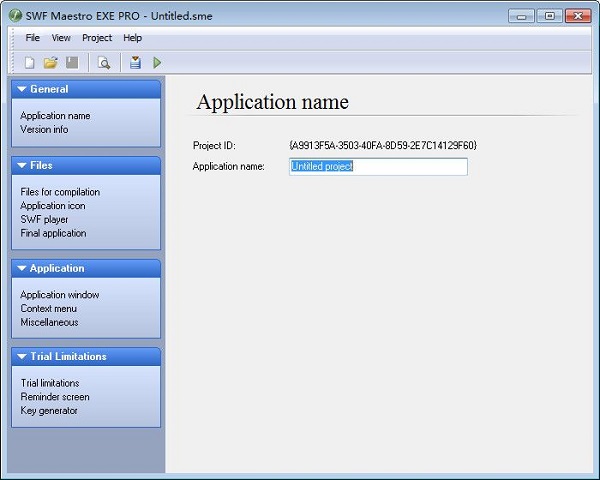
Task: Click the SWF Maestro title bar app icon
Action: click(x=15, y=16)
